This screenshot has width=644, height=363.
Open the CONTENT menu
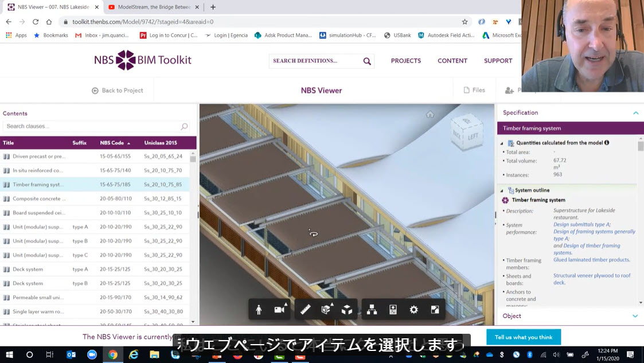(452, 61)
